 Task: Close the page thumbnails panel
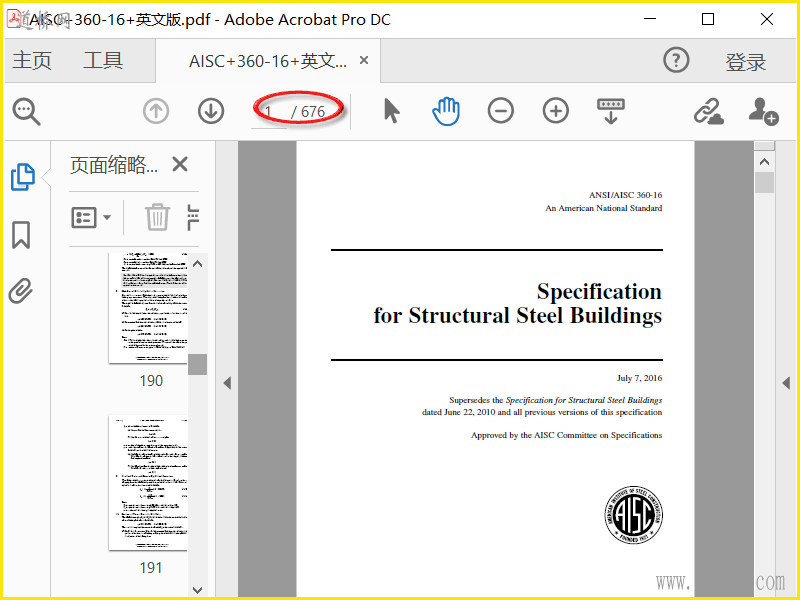click(x=180, y=164)
